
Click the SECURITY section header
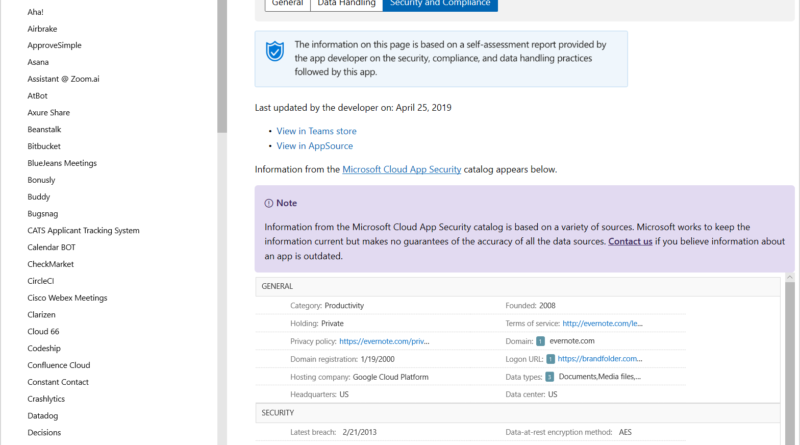[x=518, y=413]
